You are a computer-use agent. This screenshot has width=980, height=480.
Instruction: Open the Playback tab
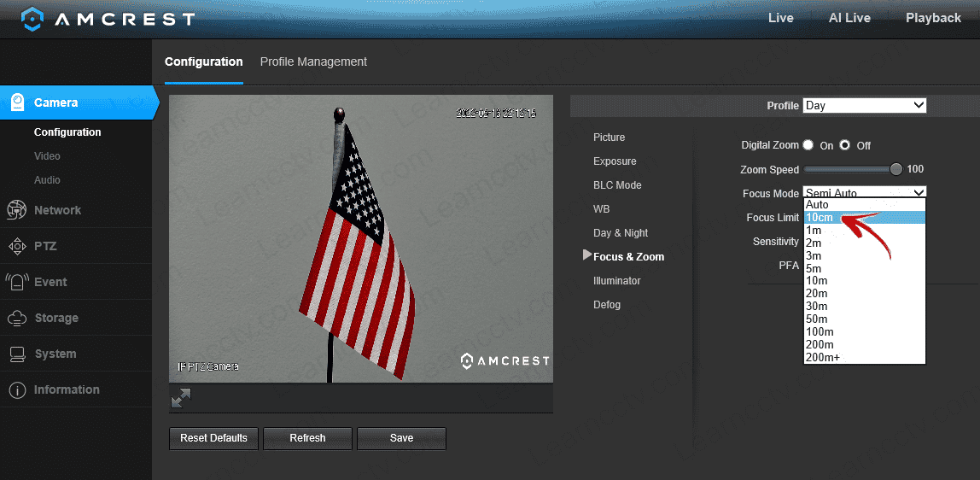[x=933, y=18]
